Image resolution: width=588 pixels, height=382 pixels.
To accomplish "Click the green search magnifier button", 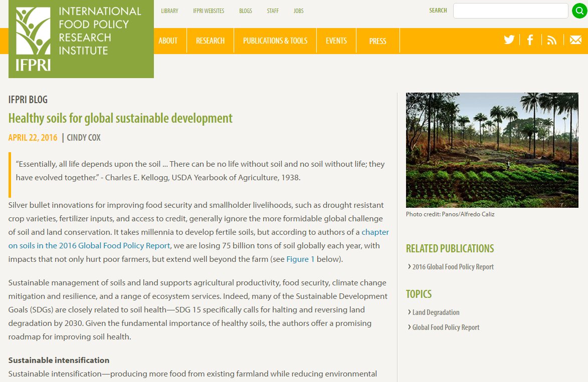I will tap(579, 11).
